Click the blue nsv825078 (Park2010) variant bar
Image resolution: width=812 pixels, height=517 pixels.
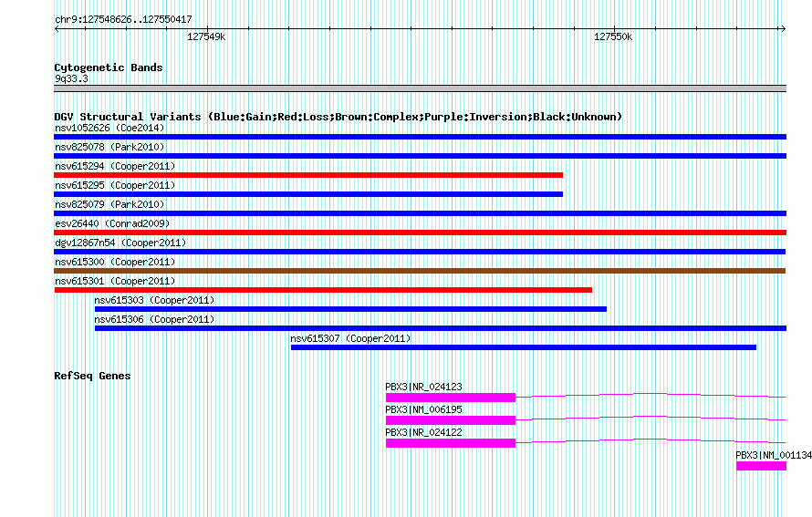click(x=420, y=156)
